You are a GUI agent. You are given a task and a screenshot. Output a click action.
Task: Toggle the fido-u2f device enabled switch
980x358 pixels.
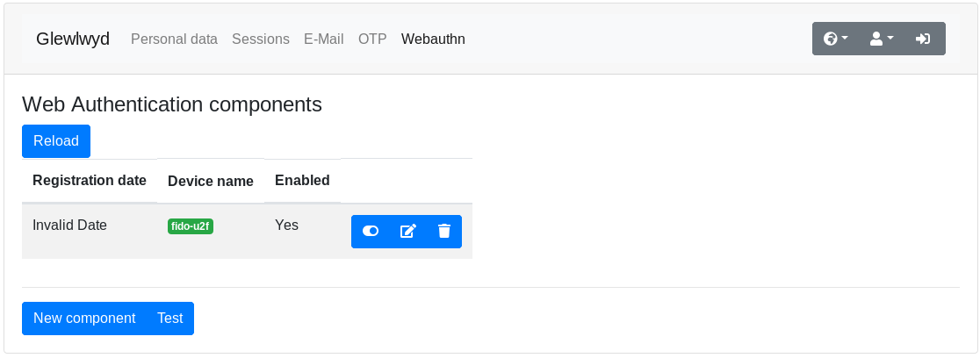(x=371, y=231)
